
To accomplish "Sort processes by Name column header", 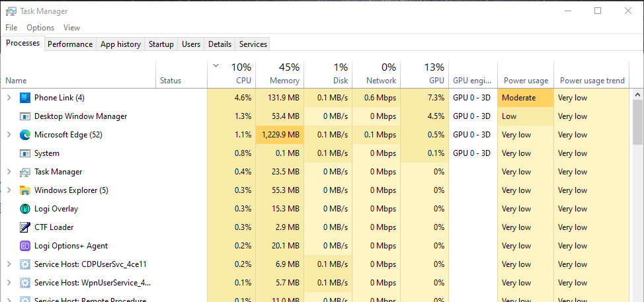I will click(79, 74).
